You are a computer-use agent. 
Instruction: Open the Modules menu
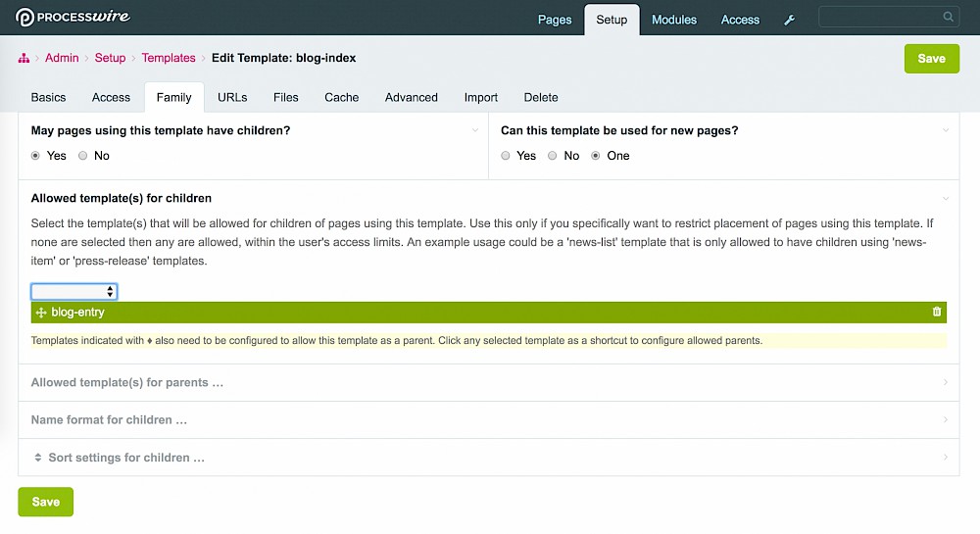[674, 20]
